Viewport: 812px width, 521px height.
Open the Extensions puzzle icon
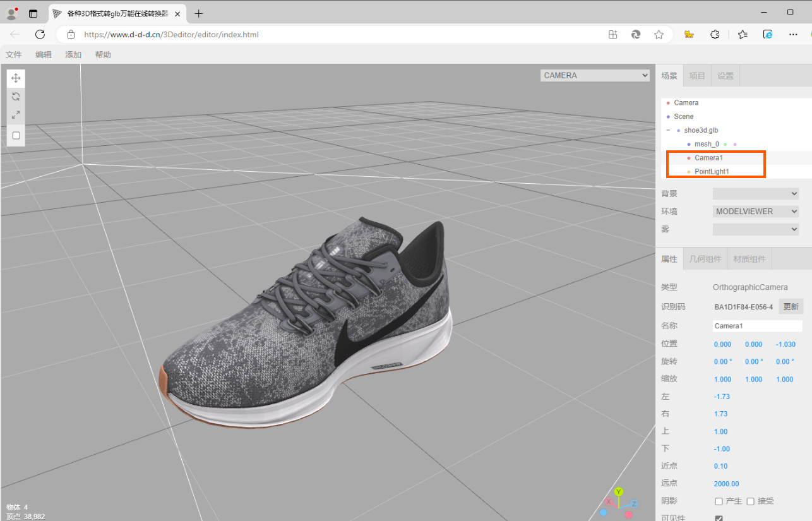715,35
